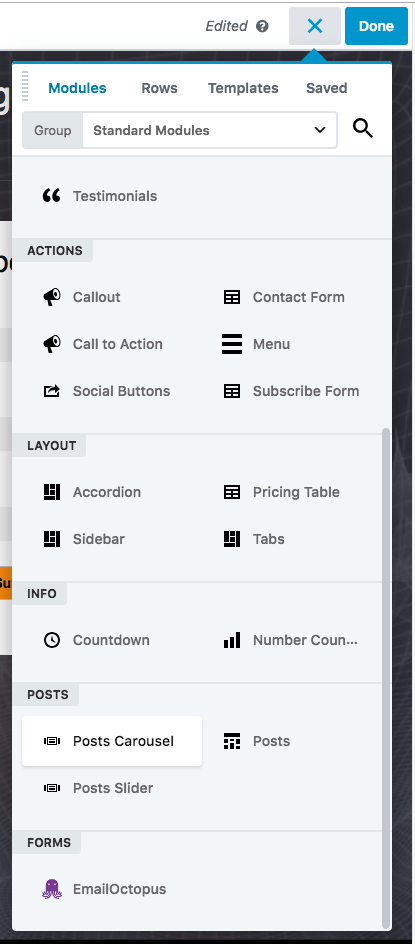Select the EmailOctopus purple octopus icon
The height and width of the screenshot is (944, 415).
pos(52,889)
